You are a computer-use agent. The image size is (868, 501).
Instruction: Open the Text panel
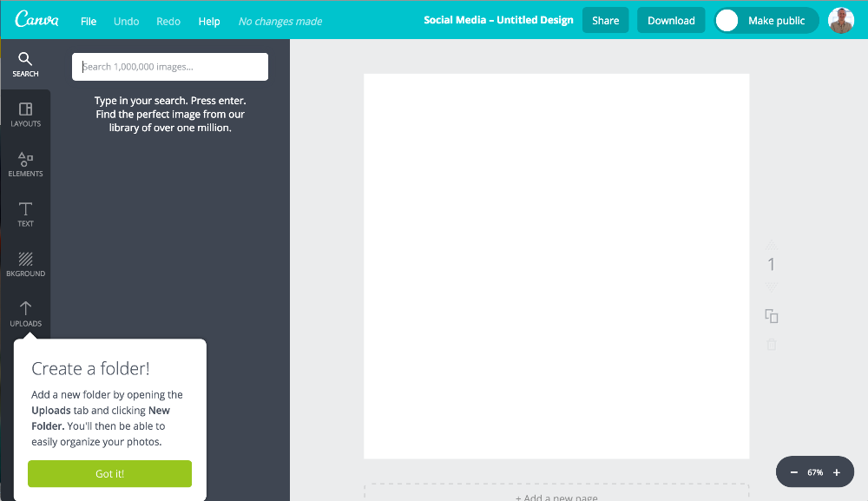pyautogui.click(x=25, y=214)
